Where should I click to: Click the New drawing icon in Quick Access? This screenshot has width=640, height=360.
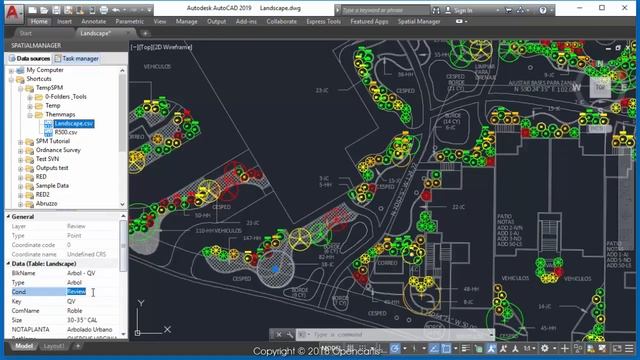tap(32, 10)
